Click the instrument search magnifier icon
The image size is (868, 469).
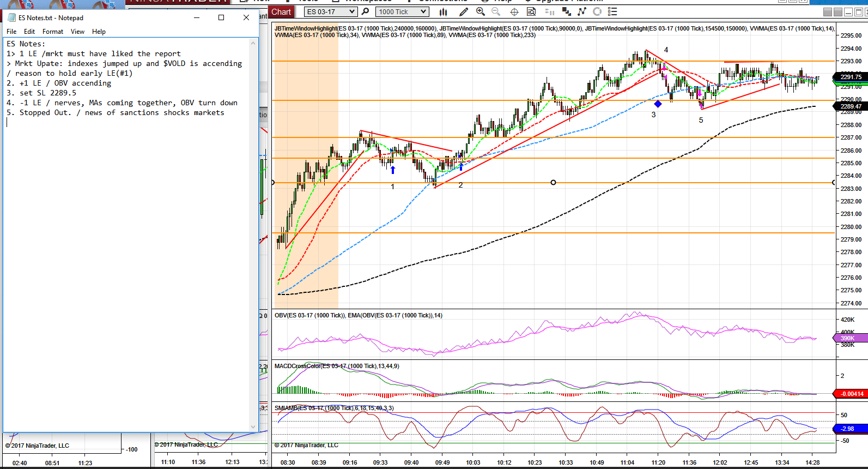tap(366, 11)
